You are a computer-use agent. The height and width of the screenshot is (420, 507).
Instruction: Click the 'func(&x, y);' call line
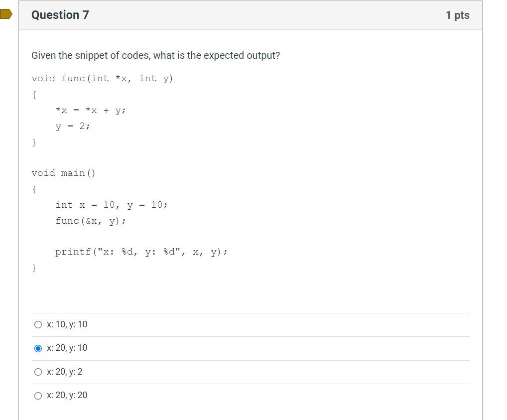[91, 221]
